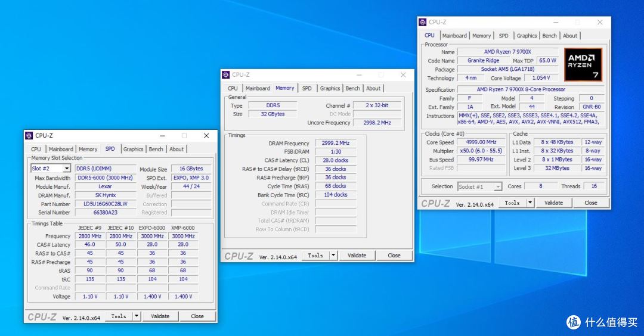Click the Package Socket AM5 (LGA1718) field
This screenshot has height=336, width=644.
click(507, 69)
